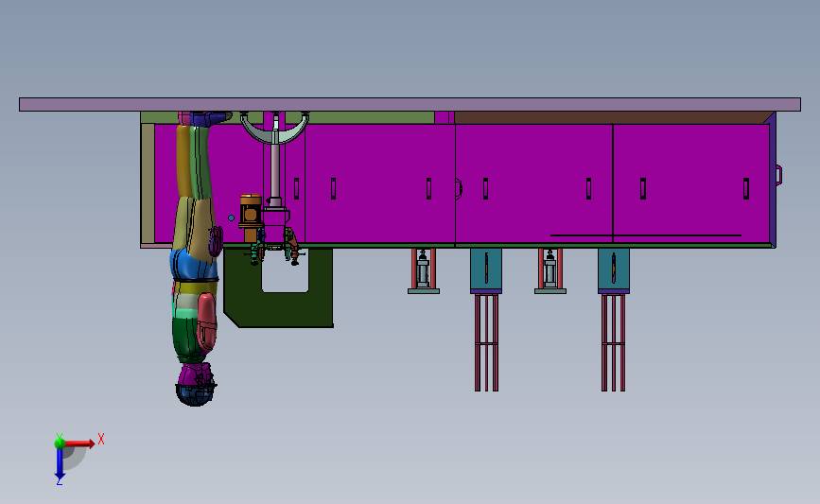Select the tan side panel at cabinet's left end

148,183
